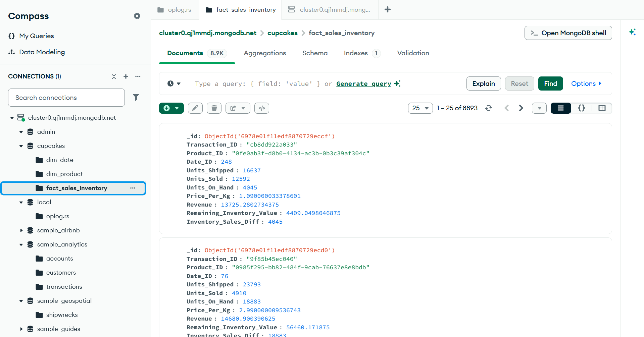Viewport: 644px width, 337px height.
Task: Open documents per page 25 dropdown
Action: click(420, 108)
